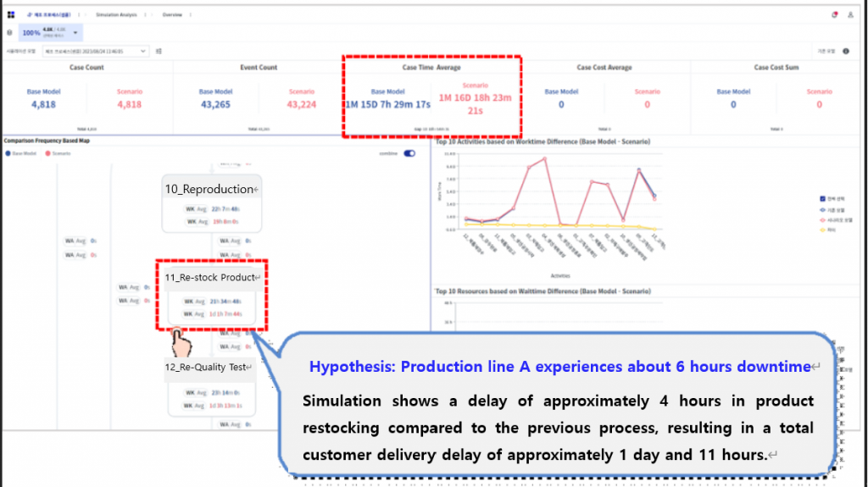Click the filter settings icon beside model dropdown

point(159,52)
